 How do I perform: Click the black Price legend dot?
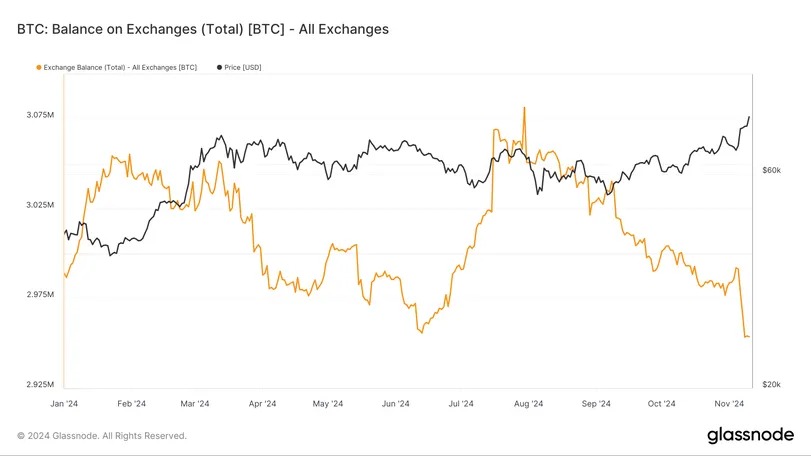coord(219,67)
